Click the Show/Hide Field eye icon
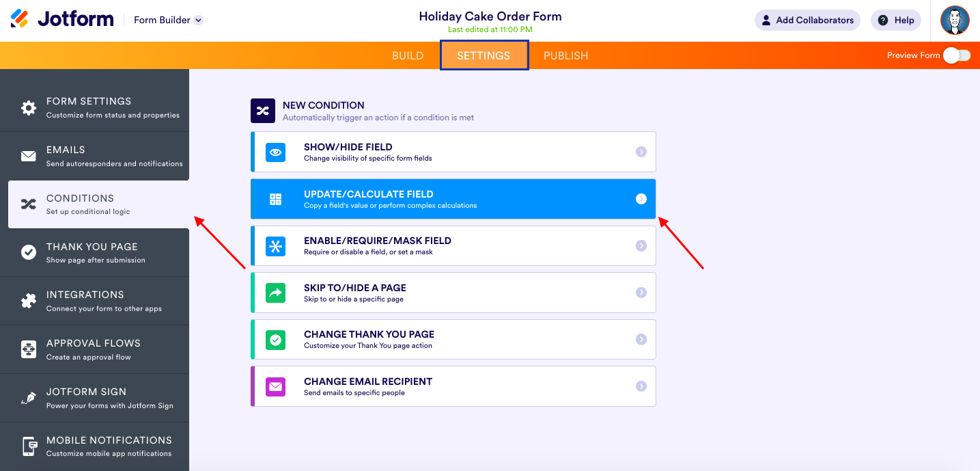 click(275, 152)
